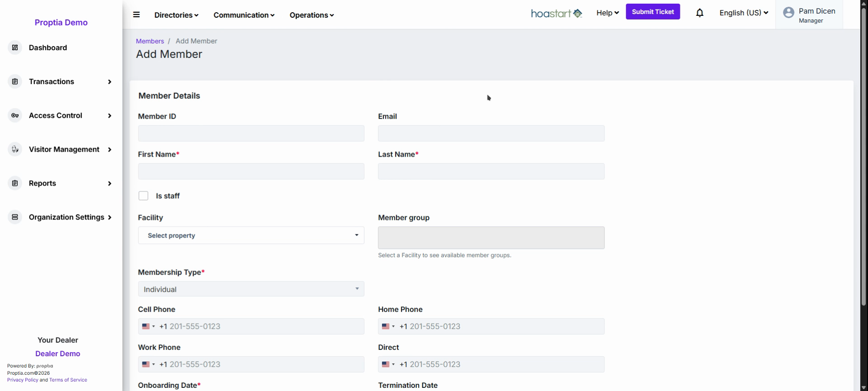Click the Dashboard sidebar icon
Image resolution: width=868 pixels, height=391 pixels.
click(15, 48)
